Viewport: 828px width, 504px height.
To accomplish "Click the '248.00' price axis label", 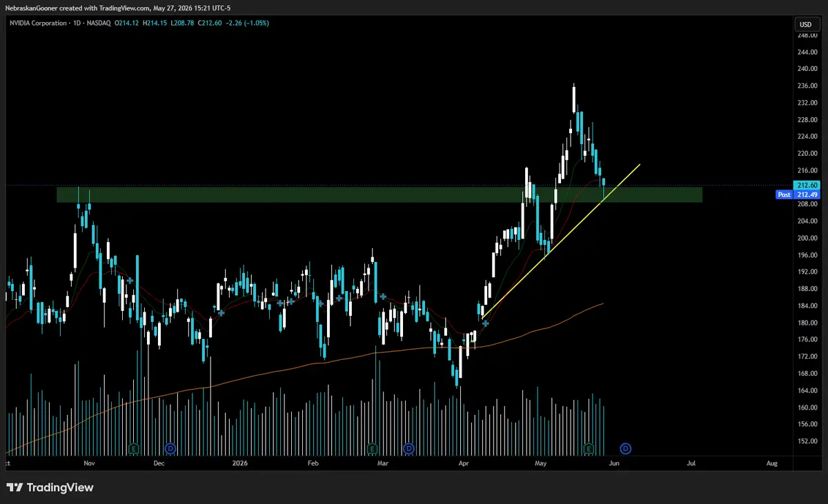I will pyautogui.click(x=807, y=36).
